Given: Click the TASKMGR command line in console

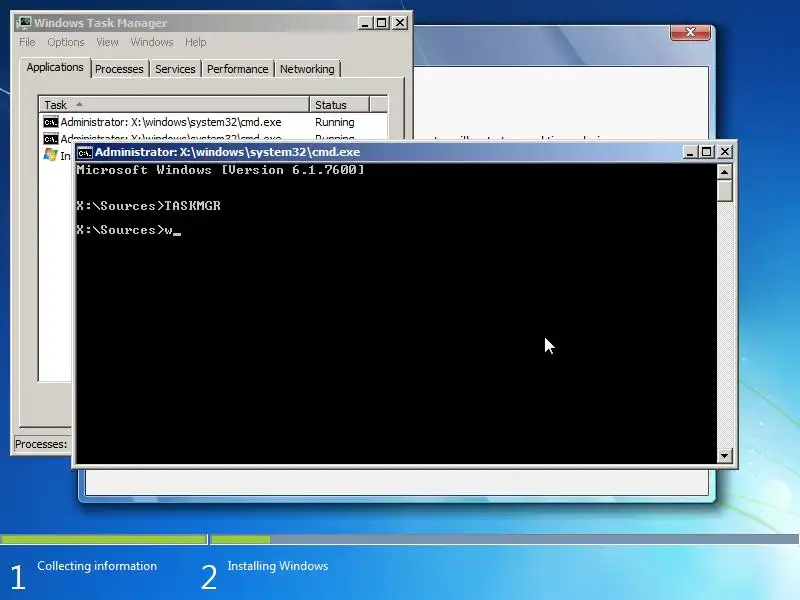Looking at the screenshot, I should [148, 206].
